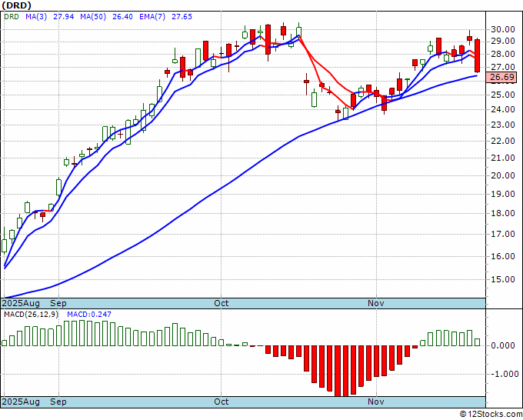The width and height of the screenshot is (523, 420).
Task: Click the 0.000 MACD axis label
Action: [503, 345]
